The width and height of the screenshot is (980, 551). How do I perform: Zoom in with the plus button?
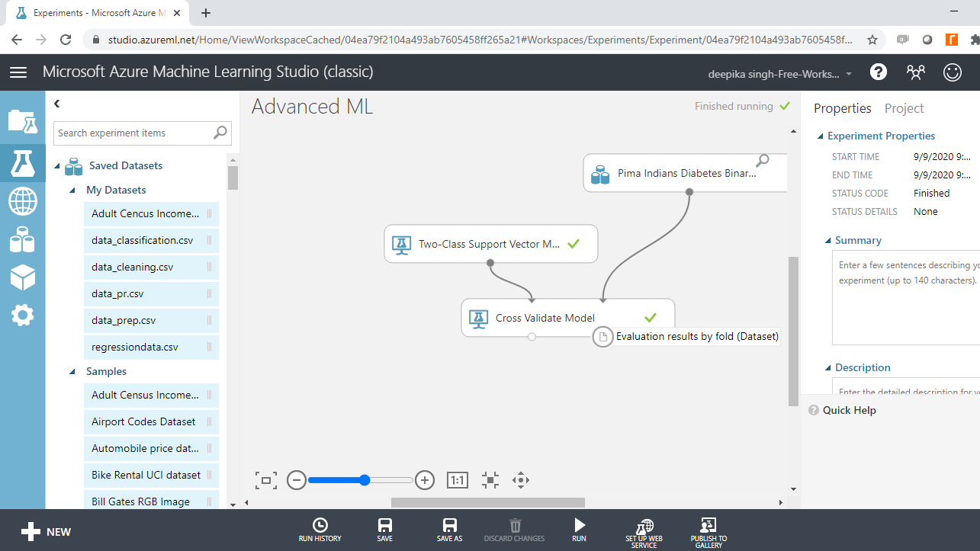(x=425, y=480)
